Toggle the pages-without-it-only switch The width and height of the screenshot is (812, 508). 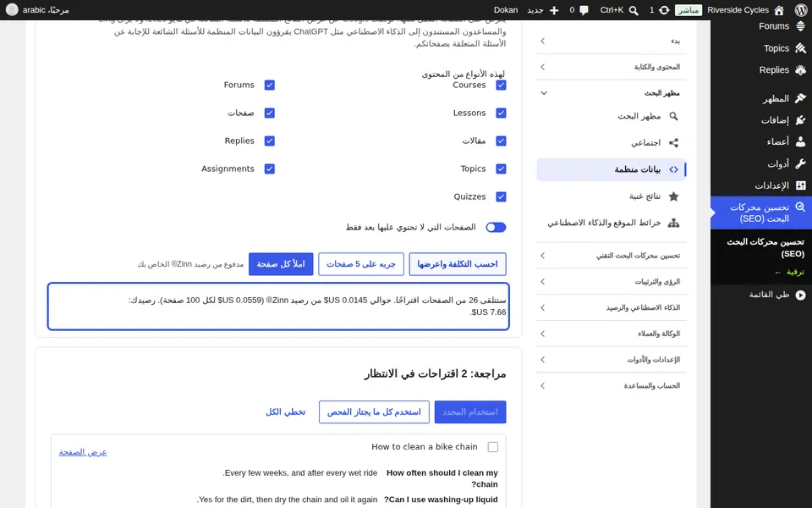click(496, 227)
